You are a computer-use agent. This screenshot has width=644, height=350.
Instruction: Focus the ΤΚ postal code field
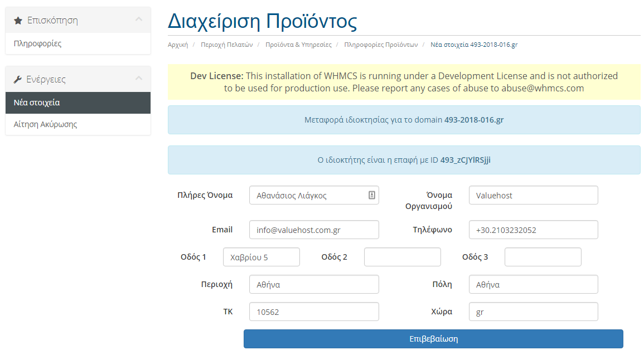pyautogui.click(x=314, y=312)
